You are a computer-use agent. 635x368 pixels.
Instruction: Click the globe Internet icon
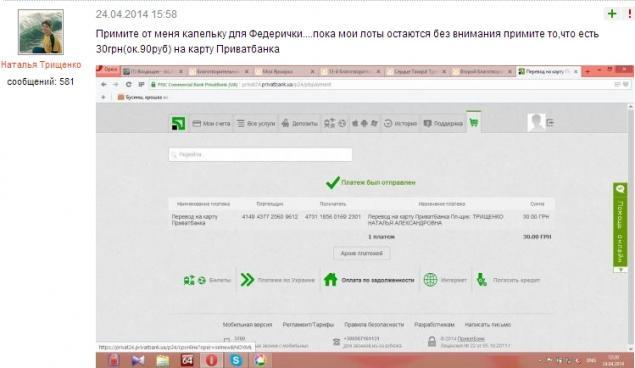coord(430,280)
